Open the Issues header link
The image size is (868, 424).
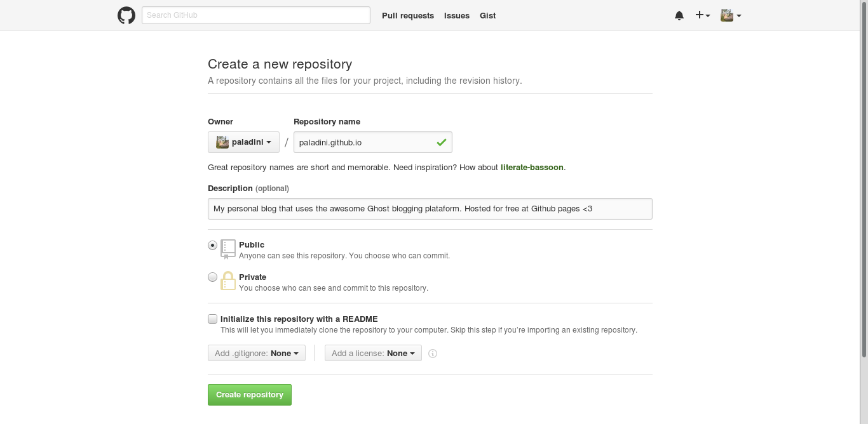[457, 15]
